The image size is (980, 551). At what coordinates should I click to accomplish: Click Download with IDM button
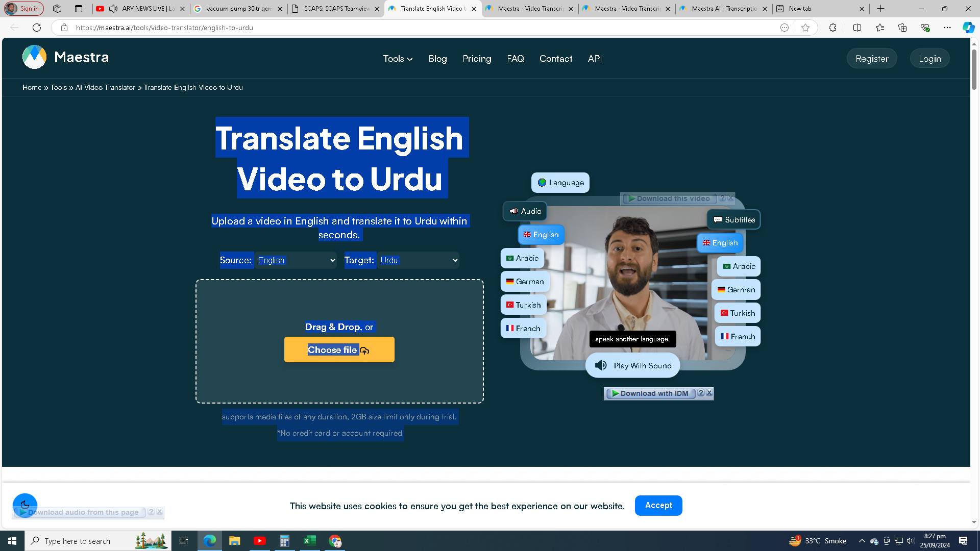(x=650, y=393)
